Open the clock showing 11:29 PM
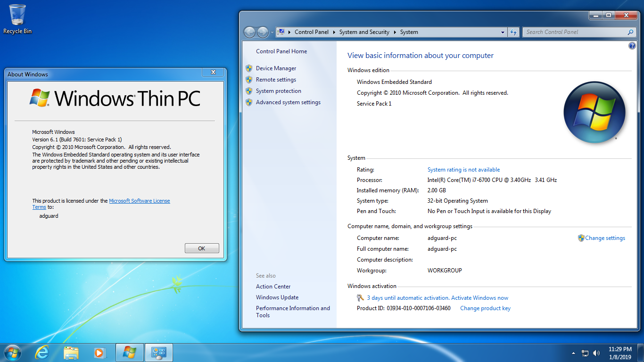 (620, 353)
